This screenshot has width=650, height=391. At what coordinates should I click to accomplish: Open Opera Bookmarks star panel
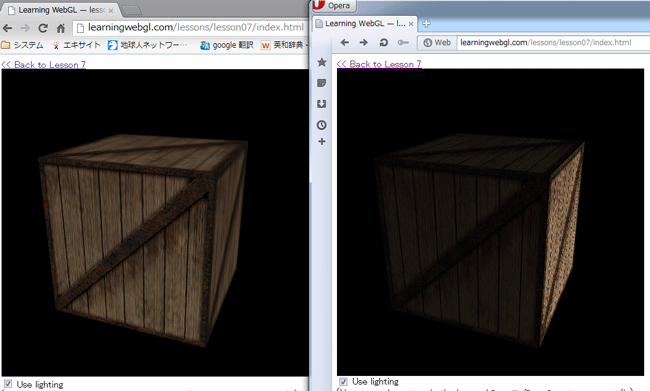pos(322,62)
